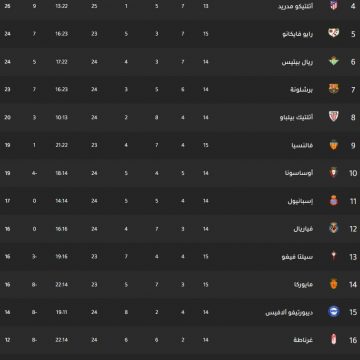Click the Atlético Madrid club crest

[334, 6]
